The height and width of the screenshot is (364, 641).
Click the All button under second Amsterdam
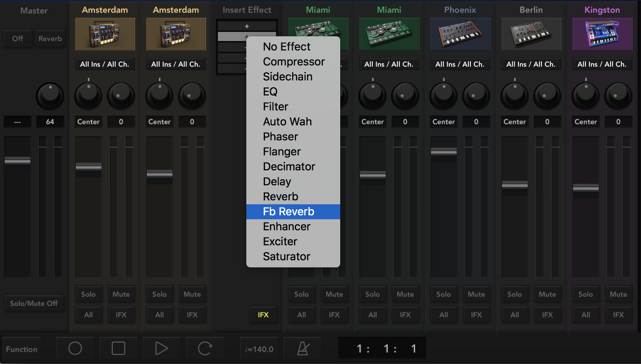[x=159, y=315]
